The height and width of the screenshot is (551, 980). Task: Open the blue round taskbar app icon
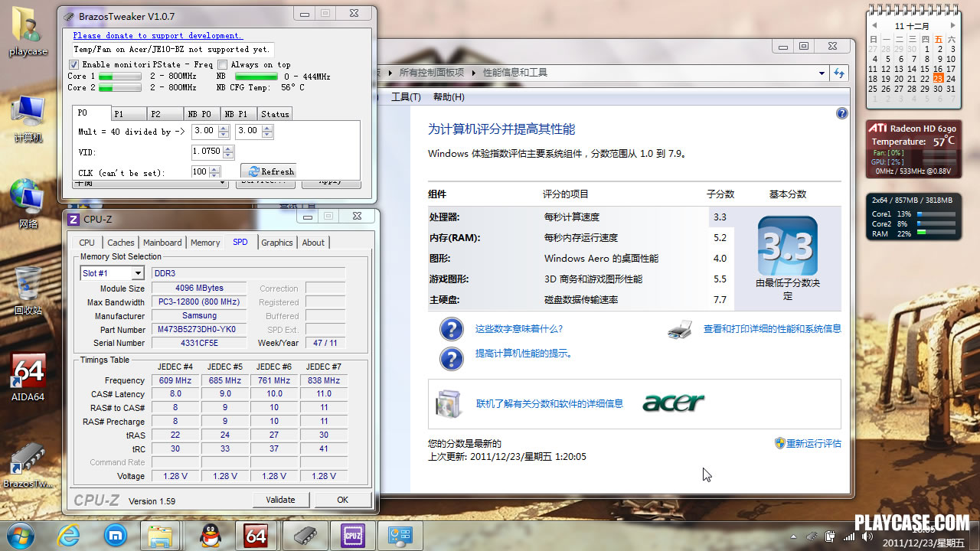click(116, 535)
